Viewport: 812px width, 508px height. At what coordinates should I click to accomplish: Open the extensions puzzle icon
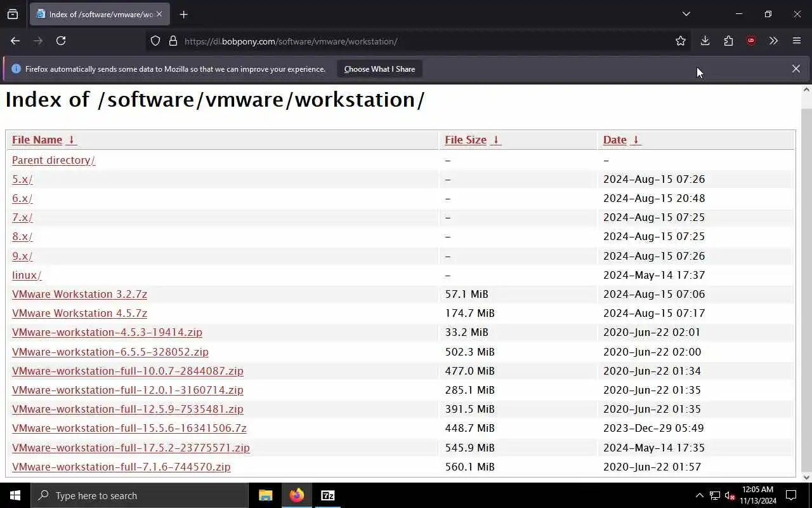[x=728, y=41]
